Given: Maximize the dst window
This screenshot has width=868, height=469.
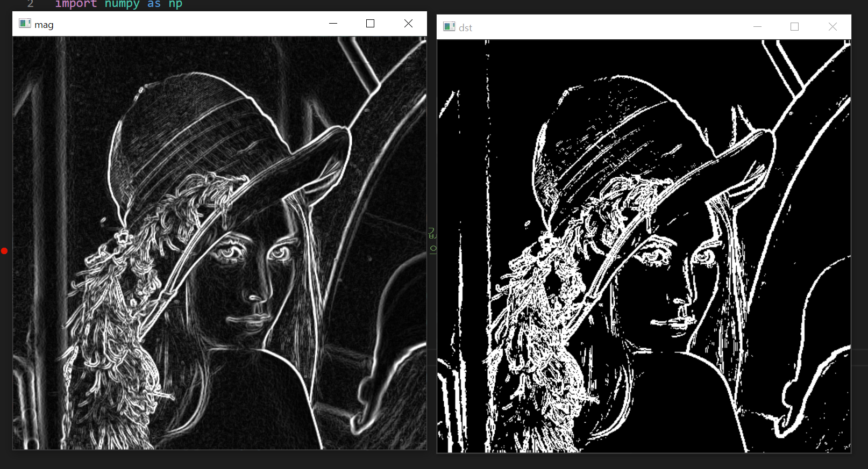Looking at the screenshot, I should pos(794,27).
